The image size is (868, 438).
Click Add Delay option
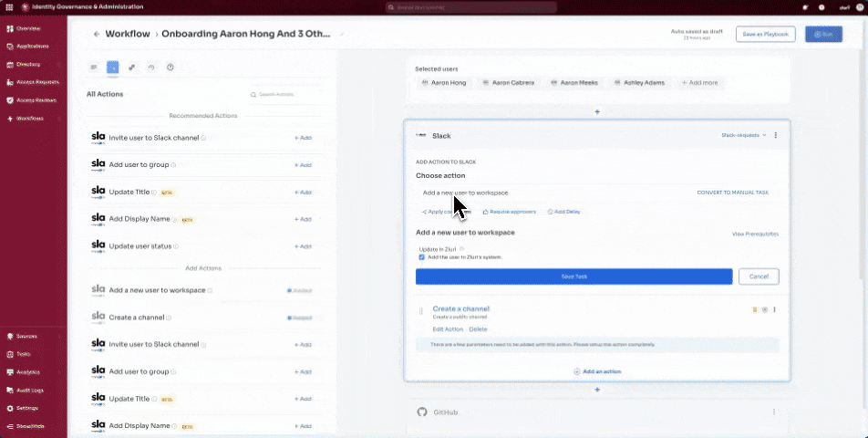[x=564, y=212]
